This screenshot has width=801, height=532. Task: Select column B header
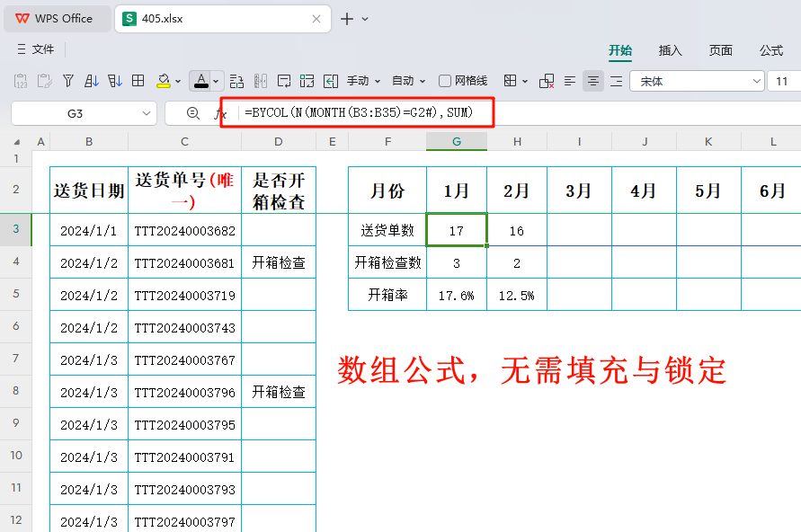[89, 141]
